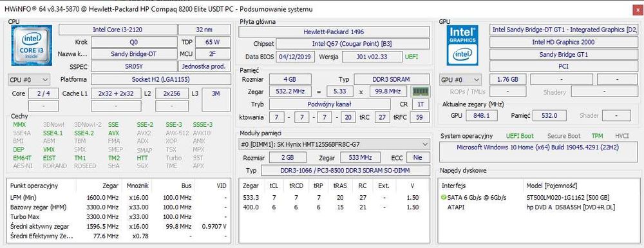644x248 pixels.
Task: Click the CR 1T value
Action: (421, 104)
